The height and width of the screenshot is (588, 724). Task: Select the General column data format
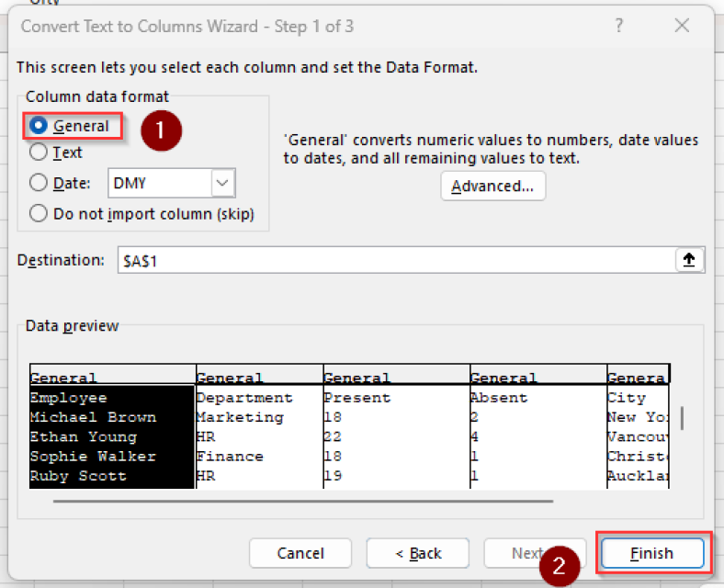39,126
